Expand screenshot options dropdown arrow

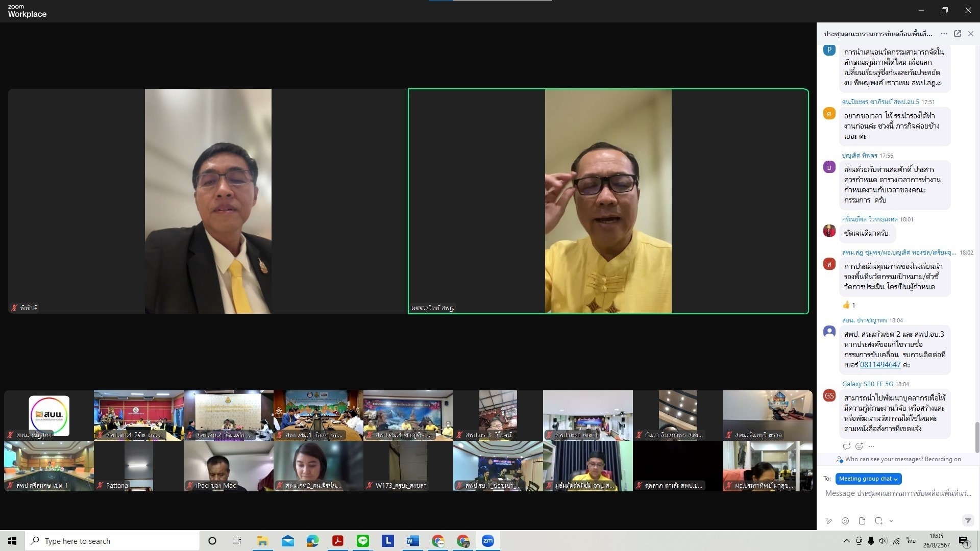pyautogui.click(x=891, y=521)
